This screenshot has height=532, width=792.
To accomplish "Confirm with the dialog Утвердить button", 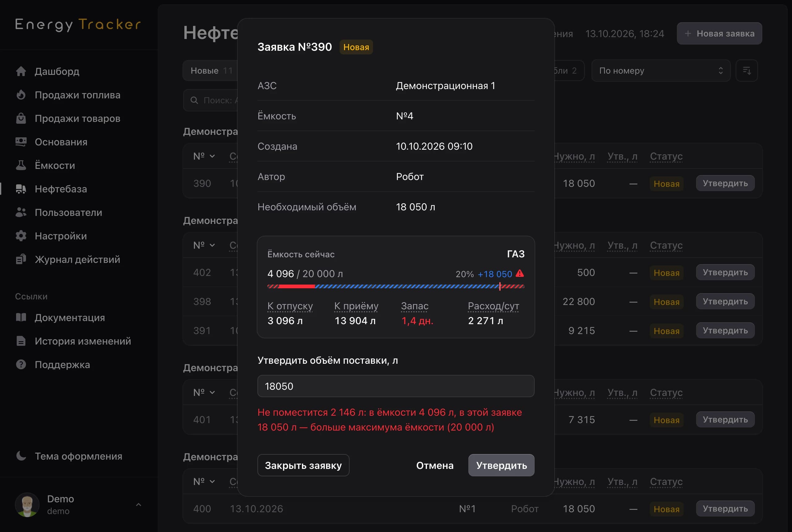I will [x=501, y=465].
